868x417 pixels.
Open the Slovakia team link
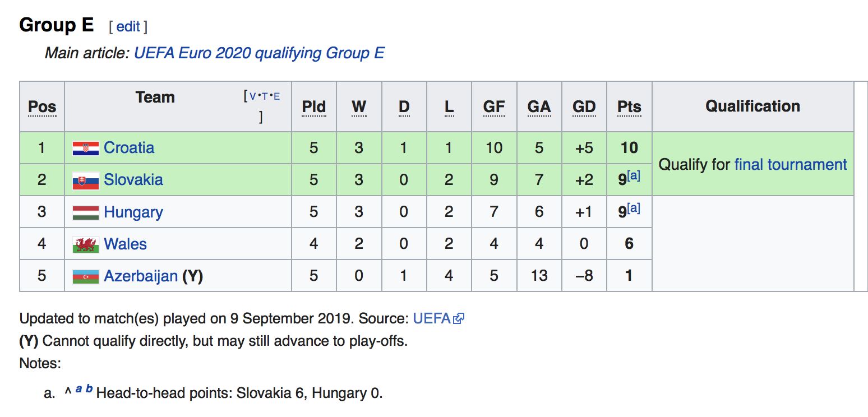(x=133, y=180)
